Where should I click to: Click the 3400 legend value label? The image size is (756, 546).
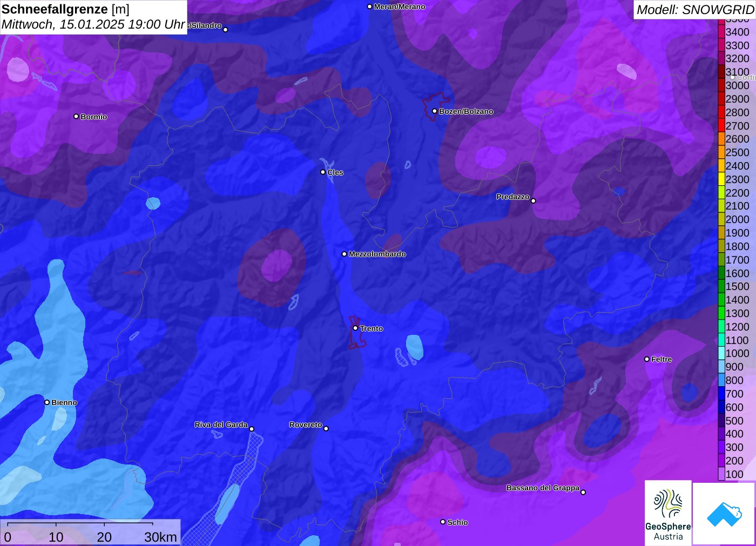coord(737,32)
